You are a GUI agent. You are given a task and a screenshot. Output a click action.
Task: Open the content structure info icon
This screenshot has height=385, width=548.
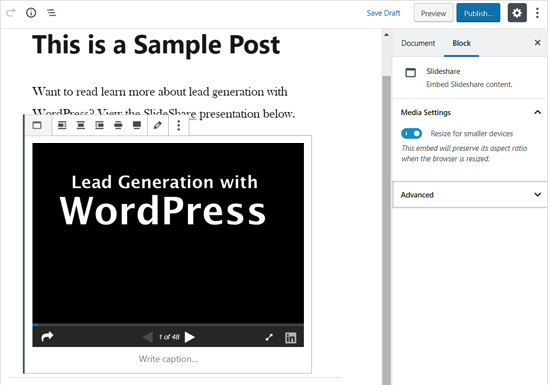31,13
